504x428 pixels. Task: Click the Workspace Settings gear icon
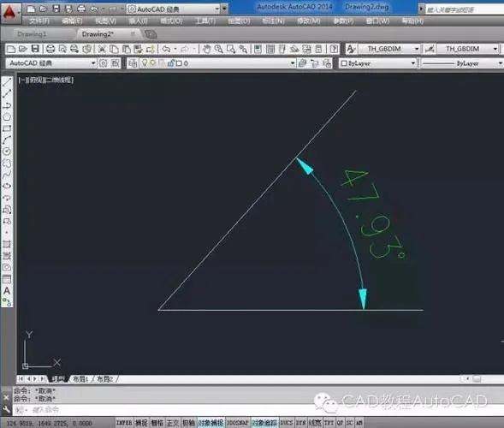pyautogui.click(x=103, y=63)
